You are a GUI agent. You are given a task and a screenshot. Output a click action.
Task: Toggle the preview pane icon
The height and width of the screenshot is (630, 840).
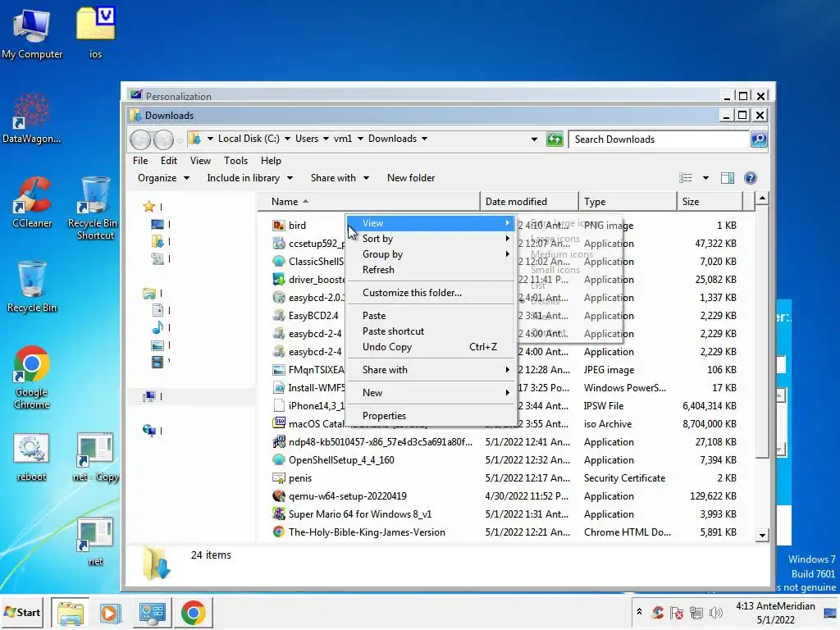[727, 178]
